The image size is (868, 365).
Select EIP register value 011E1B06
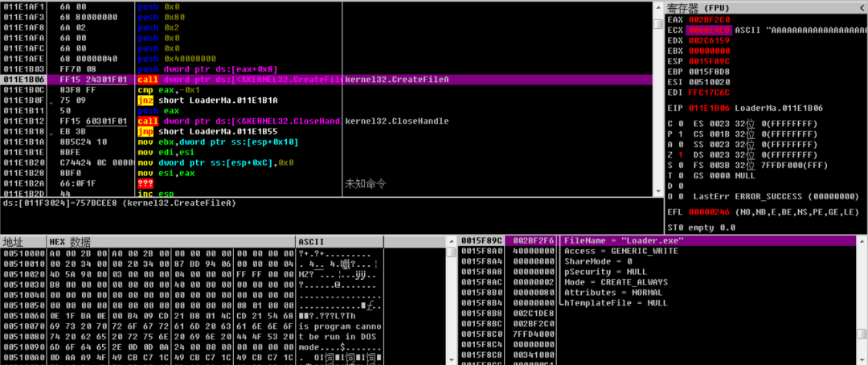click(x=710, y=108)
